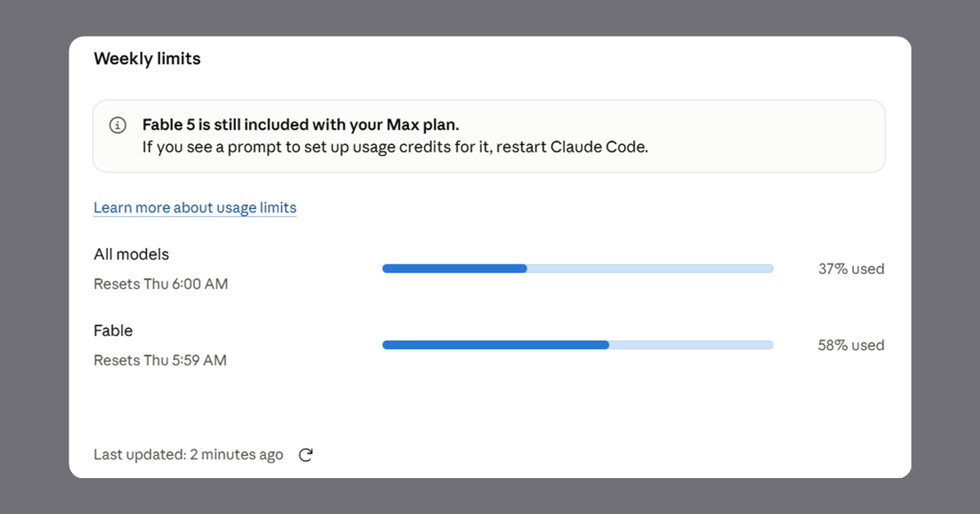Select the Fable usage label

(114, 330)
